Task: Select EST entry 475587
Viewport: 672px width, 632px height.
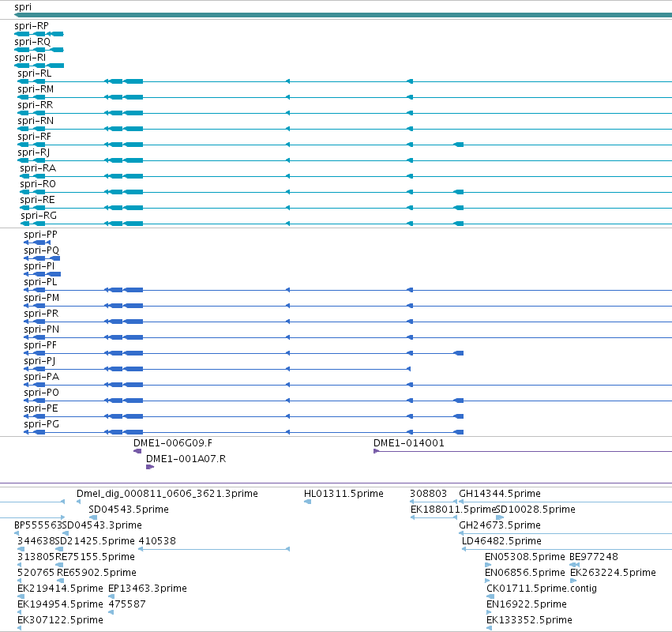Action: tap(127, 604)
